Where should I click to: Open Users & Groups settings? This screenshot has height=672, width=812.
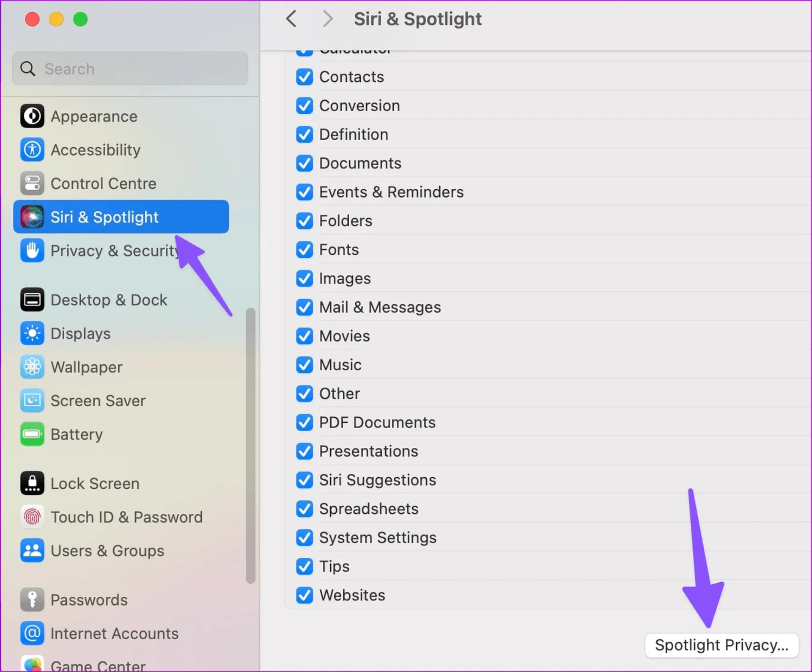(107, 551)
